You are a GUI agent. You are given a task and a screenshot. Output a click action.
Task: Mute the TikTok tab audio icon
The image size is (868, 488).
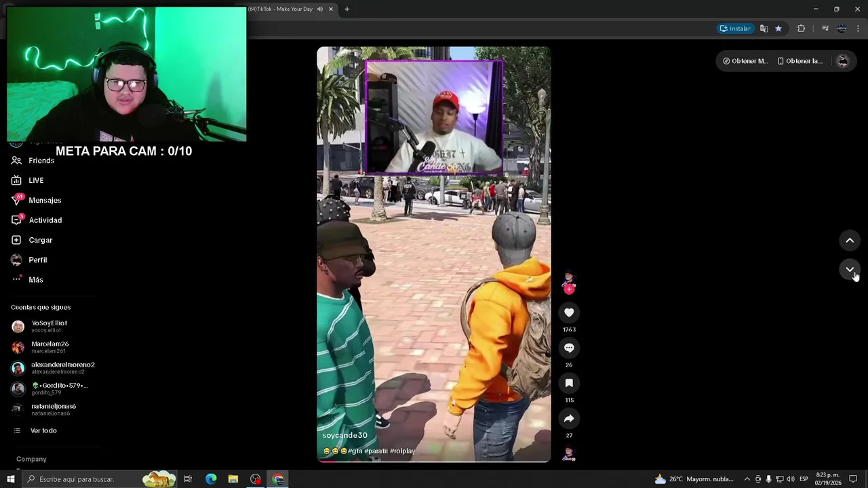coord(320,9)
